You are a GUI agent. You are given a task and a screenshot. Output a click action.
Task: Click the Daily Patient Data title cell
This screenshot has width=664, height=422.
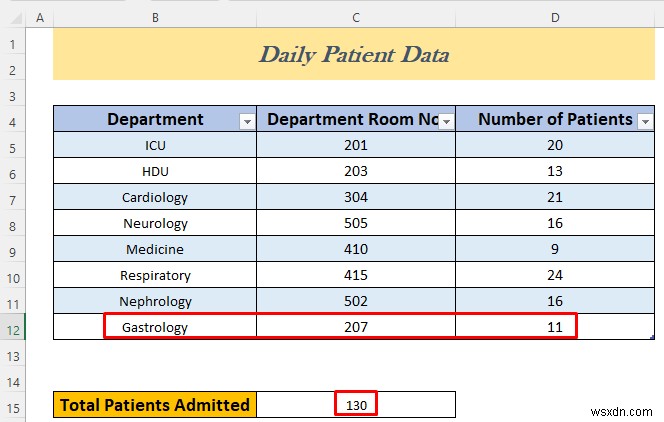click(354, 55)
